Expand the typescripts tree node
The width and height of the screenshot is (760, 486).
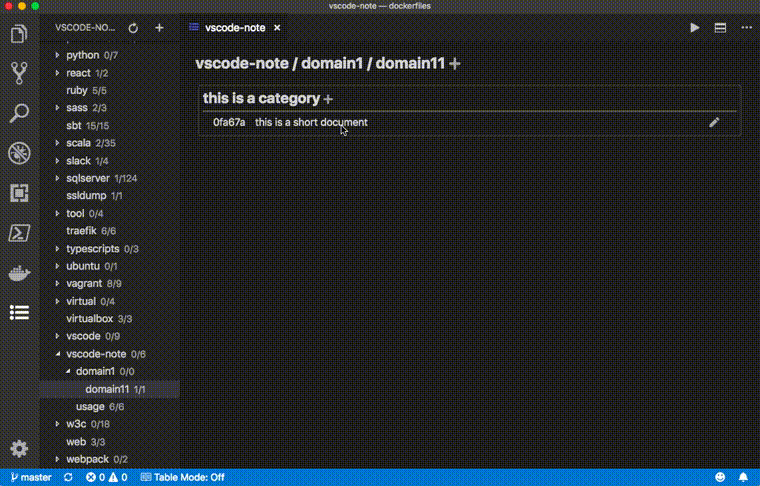pos(57,249)
